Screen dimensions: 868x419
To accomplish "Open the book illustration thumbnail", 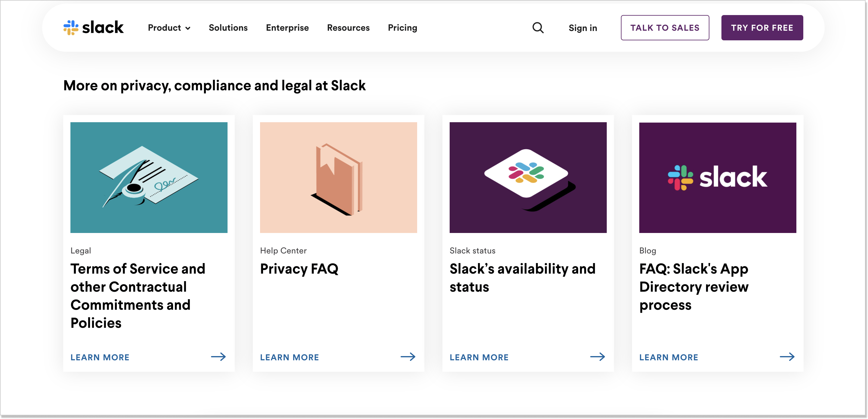I will pyautogui.click(x=338, y=178).
